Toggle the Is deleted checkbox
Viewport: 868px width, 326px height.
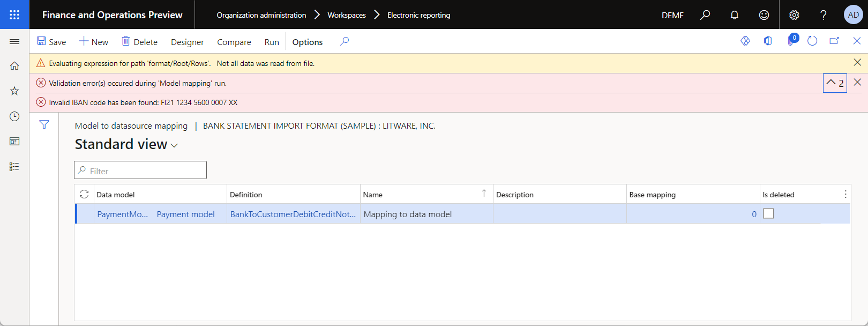tap(768, 213)
